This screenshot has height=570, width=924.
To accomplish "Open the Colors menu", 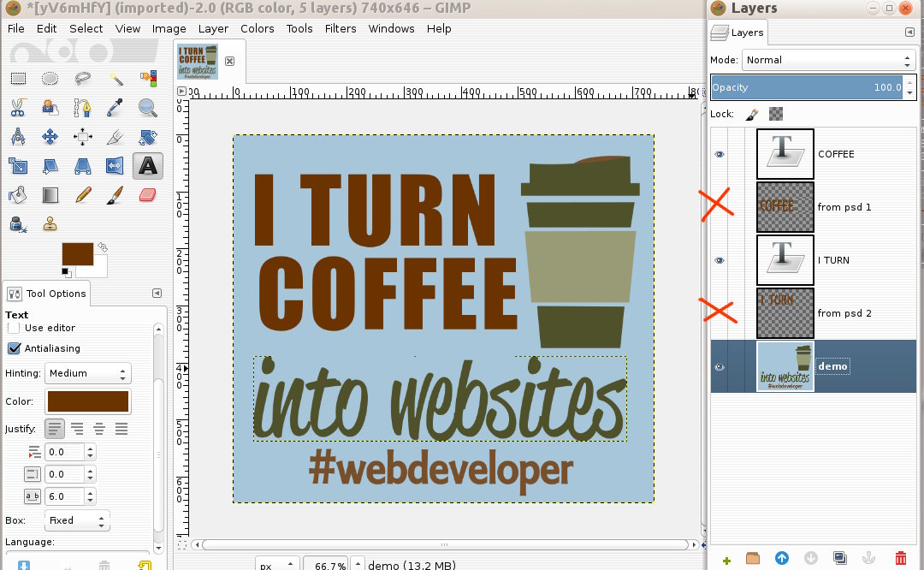I will (257, 28).
